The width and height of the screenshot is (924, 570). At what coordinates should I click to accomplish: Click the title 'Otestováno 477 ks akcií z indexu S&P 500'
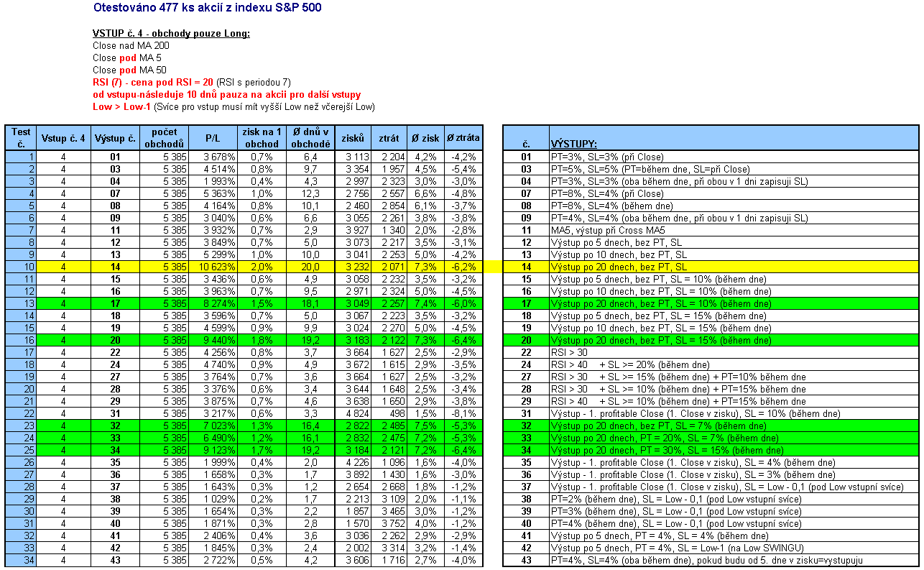[x=208, y=8]
